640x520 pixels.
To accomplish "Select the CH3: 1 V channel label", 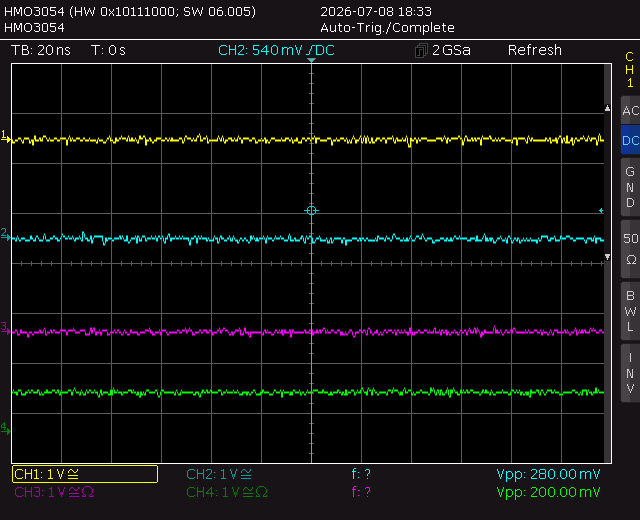I will pos(54,492).
